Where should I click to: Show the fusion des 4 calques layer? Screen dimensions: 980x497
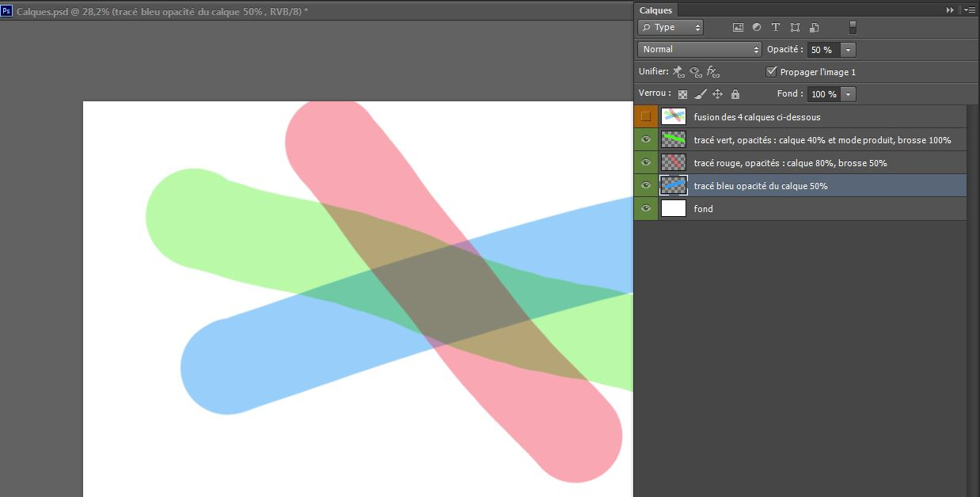tap(646, 117)
